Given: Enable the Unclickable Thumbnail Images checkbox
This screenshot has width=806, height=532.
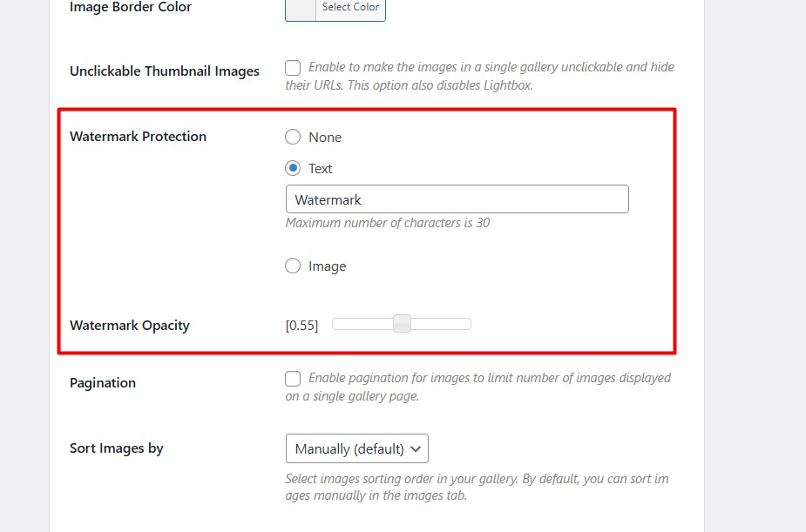Looking at the screenshot, I should tap(293, 67).
